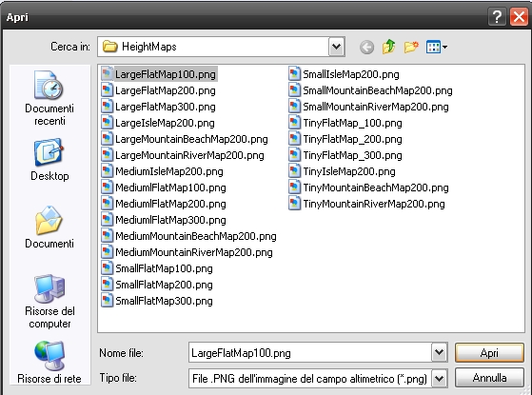Select file icon of MediumlFlatMap200.png
Screen dimensions: 532x395
tap(107, 204)
